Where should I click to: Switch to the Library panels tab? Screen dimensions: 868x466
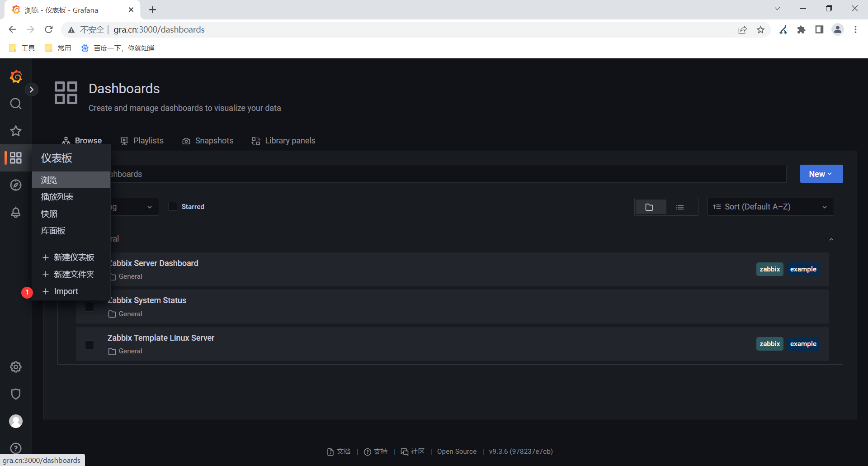[283, 141]
